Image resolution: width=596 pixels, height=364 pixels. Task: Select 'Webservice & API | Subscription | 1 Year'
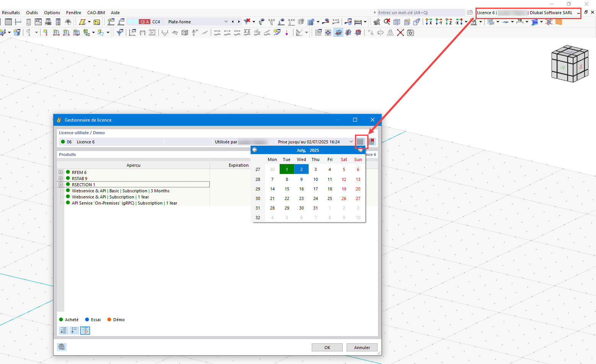(110, 197)
